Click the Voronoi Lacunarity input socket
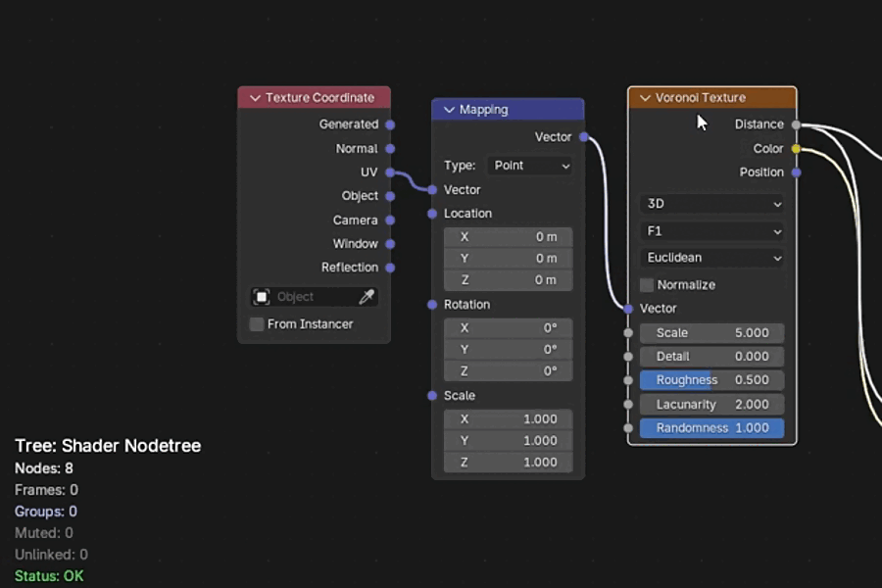 [628, 405]
